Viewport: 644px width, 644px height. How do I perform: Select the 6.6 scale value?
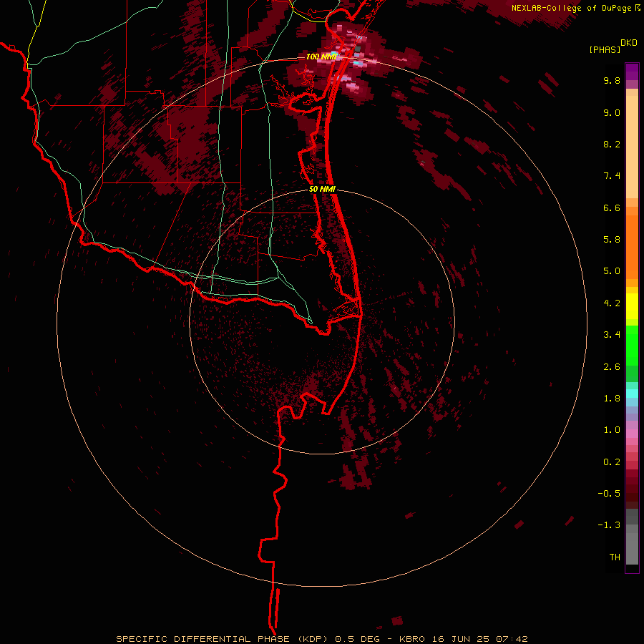612,208
